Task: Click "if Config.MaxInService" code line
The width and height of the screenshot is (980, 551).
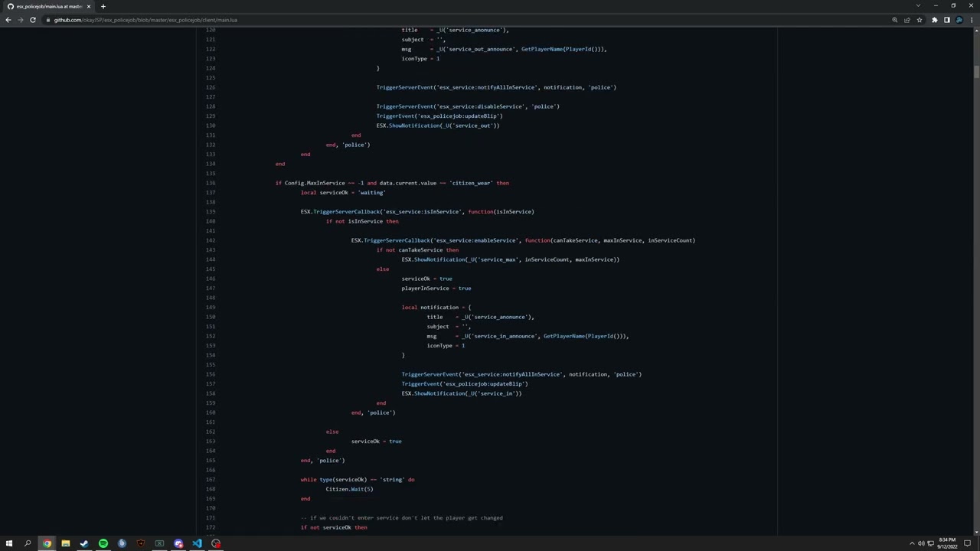Action: pyautogui.click(x=392, y=183)
